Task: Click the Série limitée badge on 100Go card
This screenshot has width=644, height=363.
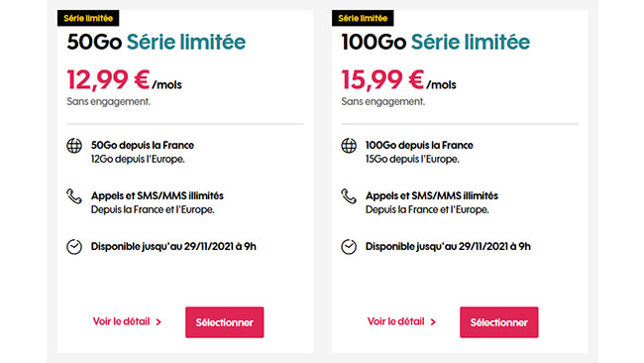Action: click(363, 18)
